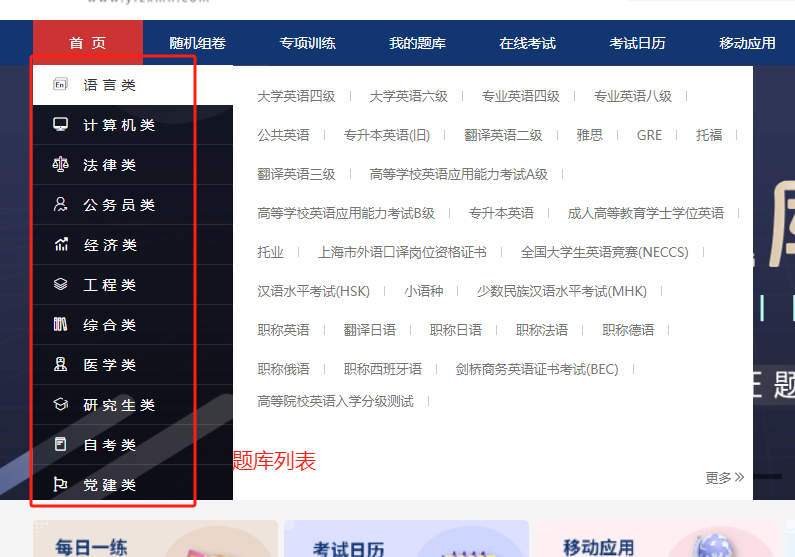
Task: Open the 雅思 link
Action: click(590, 135)
